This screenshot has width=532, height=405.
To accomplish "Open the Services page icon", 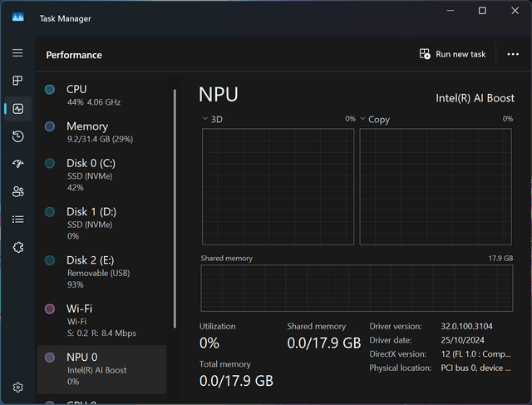I will pyautogui.click(x=18, y=247).
